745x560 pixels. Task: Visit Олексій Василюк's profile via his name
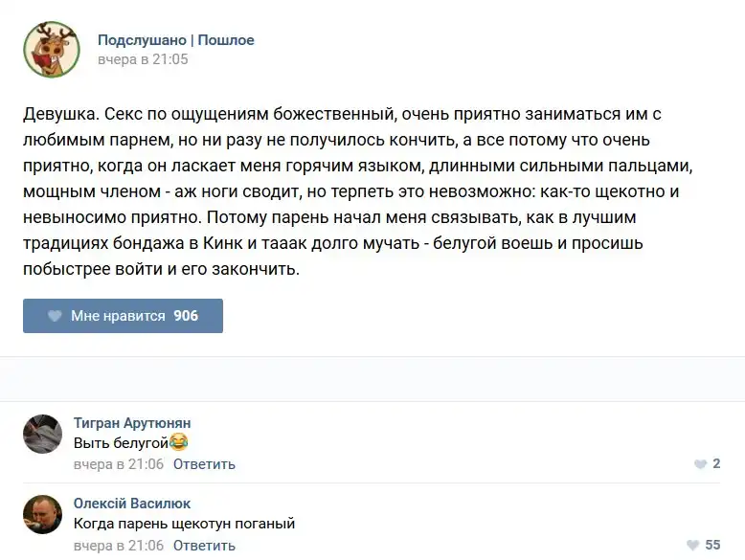(132, 504)
